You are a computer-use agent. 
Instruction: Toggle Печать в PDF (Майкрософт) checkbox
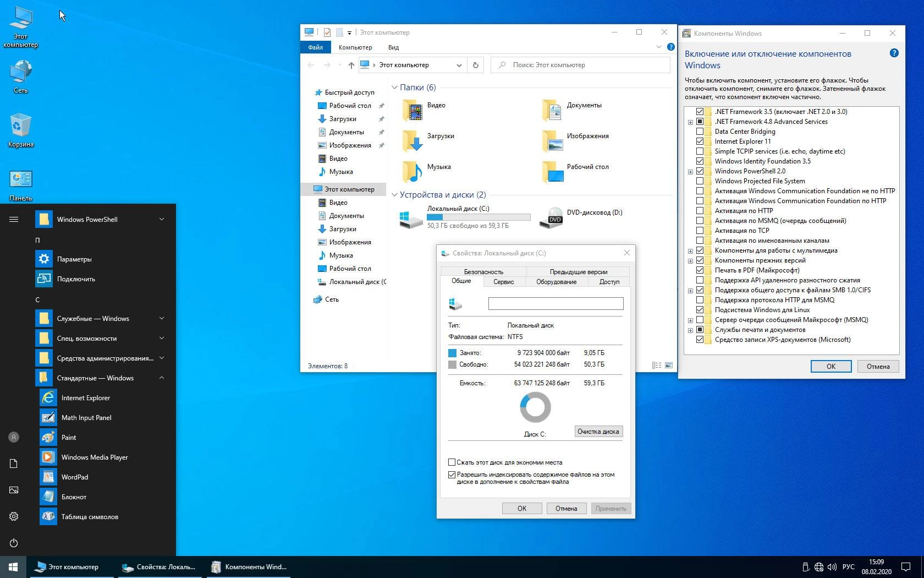(700, 270)
